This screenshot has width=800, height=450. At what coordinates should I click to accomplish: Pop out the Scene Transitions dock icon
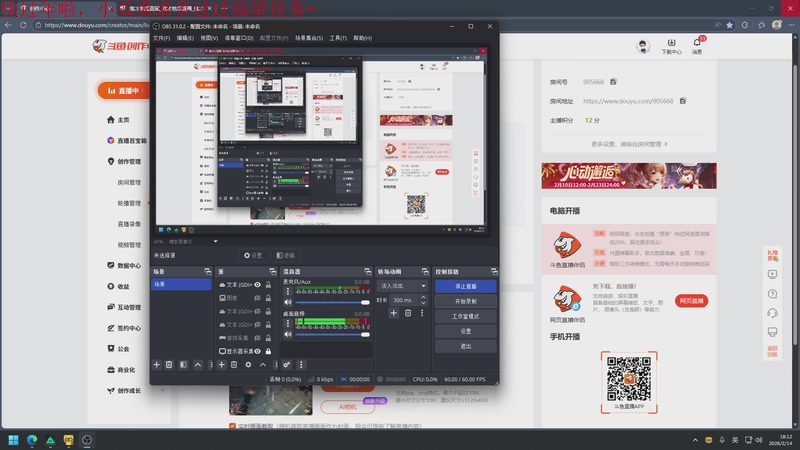tap(425, 271)
